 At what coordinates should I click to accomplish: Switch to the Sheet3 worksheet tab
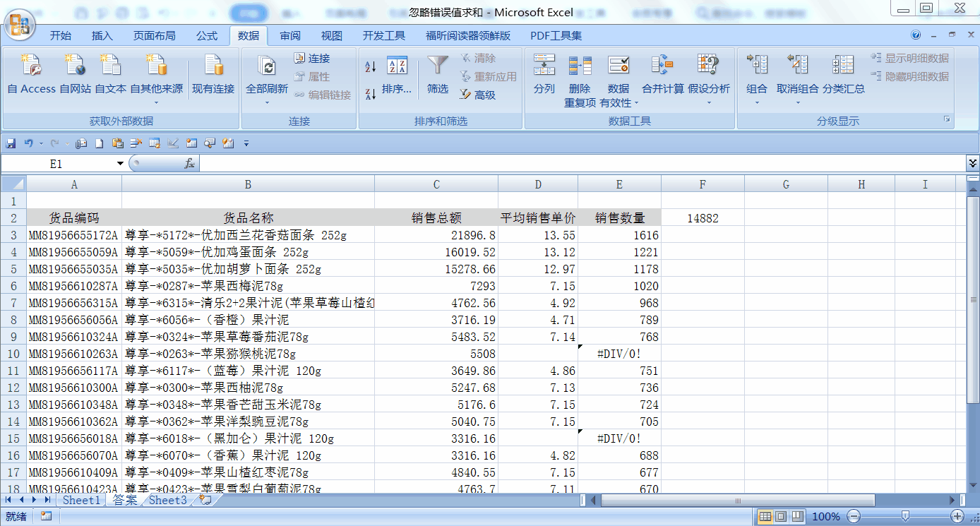(x=168, y=500)
